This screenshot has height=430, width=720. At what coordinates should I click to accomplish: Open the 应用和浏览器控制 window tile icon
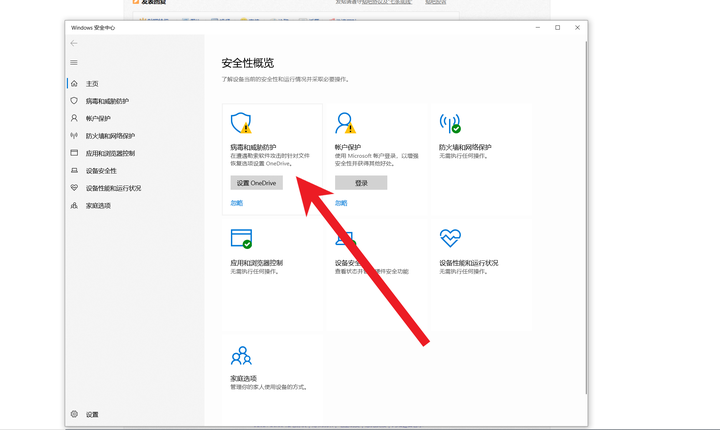pos(241,238)
